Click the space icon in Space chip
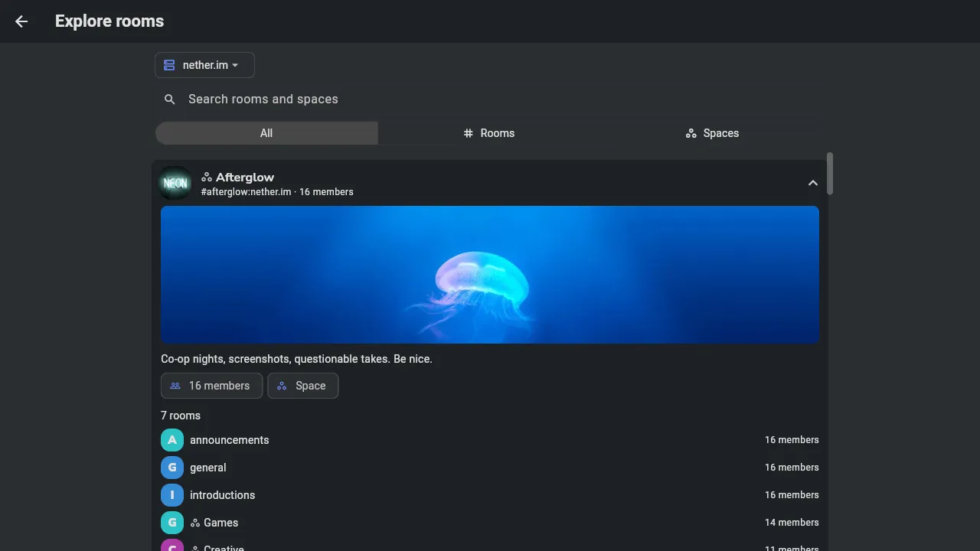The image size is (980, 551). click(x=282, y=386)
